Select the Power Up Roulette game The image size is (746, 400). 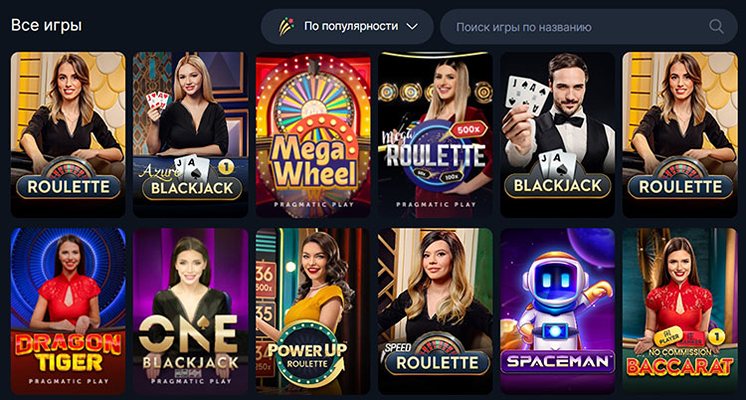312,311
